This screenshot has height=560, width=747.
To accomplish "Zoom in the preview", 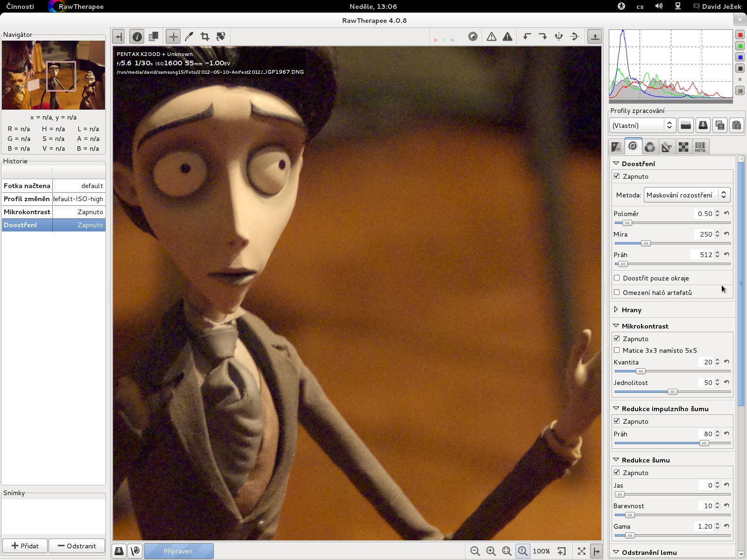I will (491, 551).
